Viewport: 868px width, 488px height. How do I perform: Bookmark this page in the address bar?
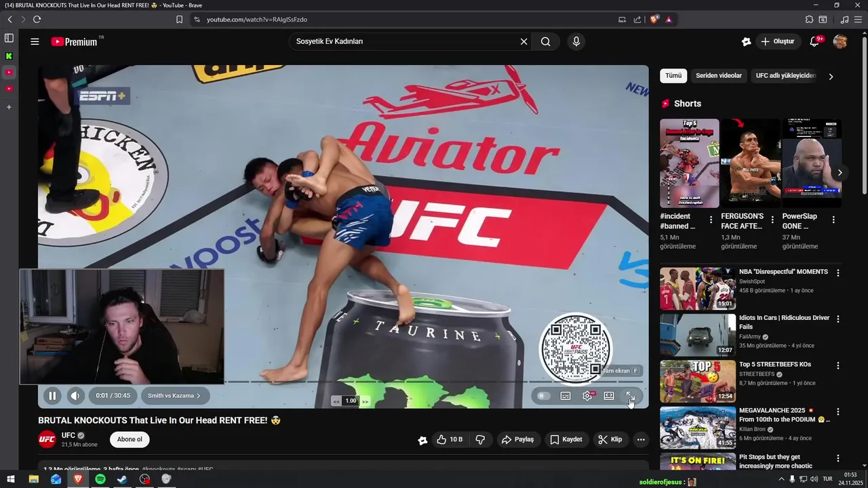coord(179,20)
